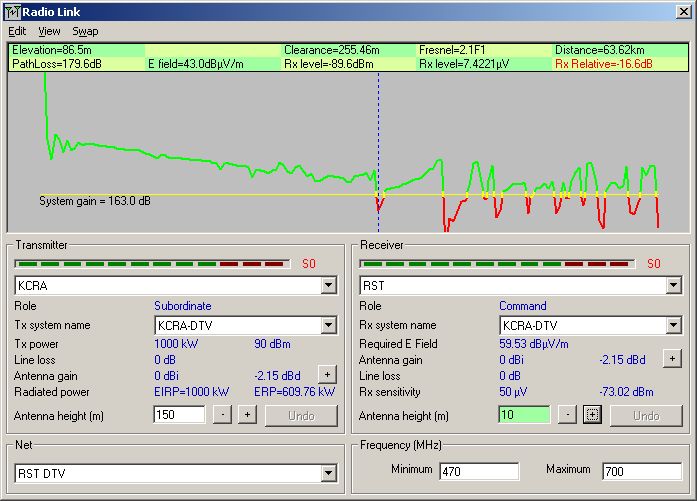Click the Minimum frequency input field
This screenshot has height=501, width=697.
(476, 471)
